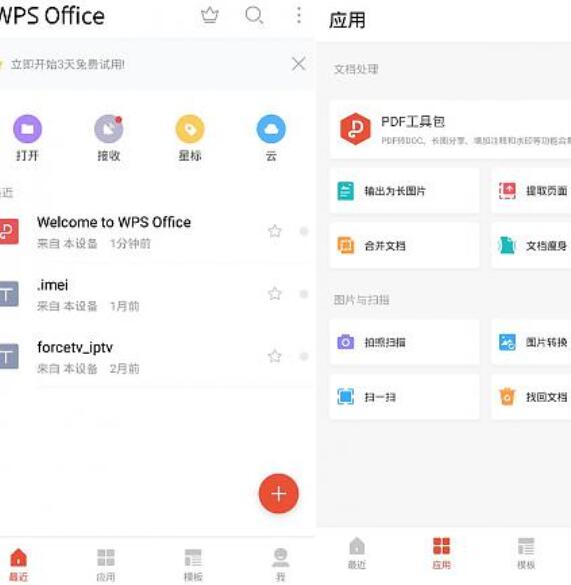Tap the blue 云 cloud icon

point(271,129)
